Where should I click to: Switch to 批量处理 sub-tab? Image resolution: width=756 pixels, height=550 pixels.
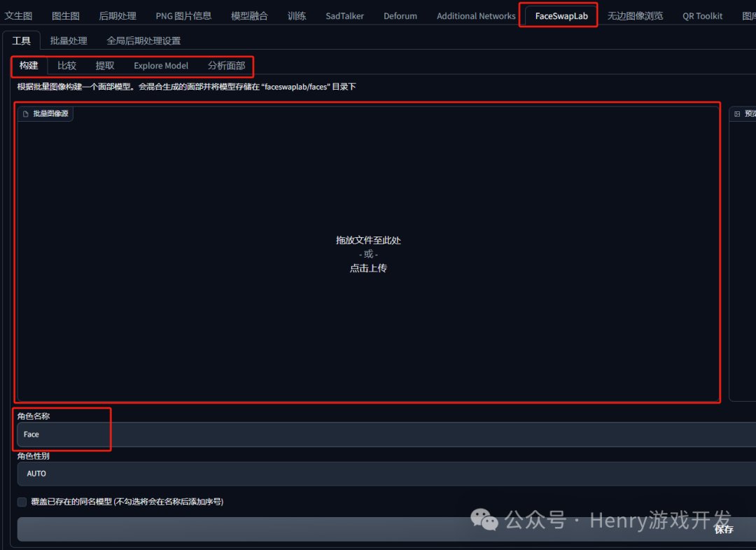(69, 41)
